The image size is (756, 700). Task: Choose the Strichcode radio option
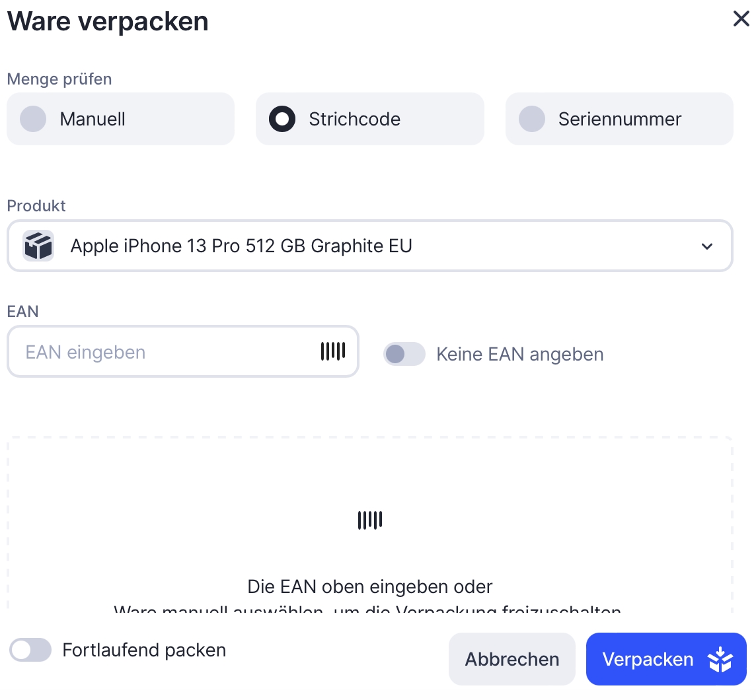pyautogui.click(x=282, y=120)
